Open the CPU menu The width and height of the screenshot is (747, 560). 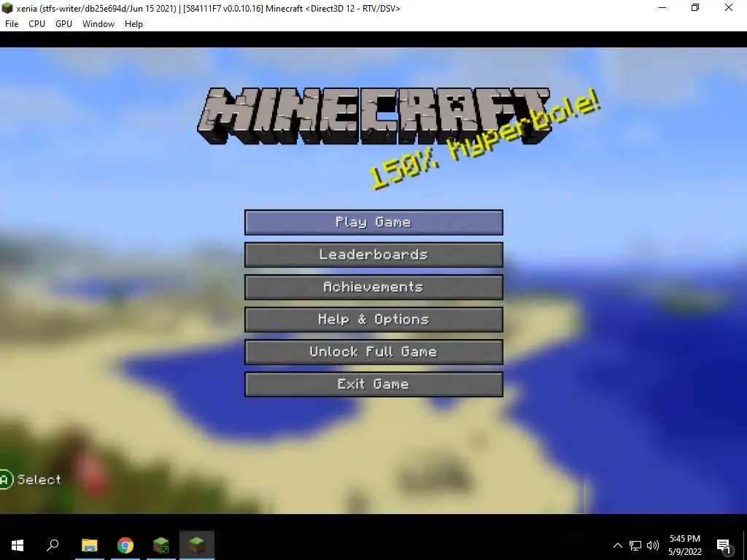point(36,24)
